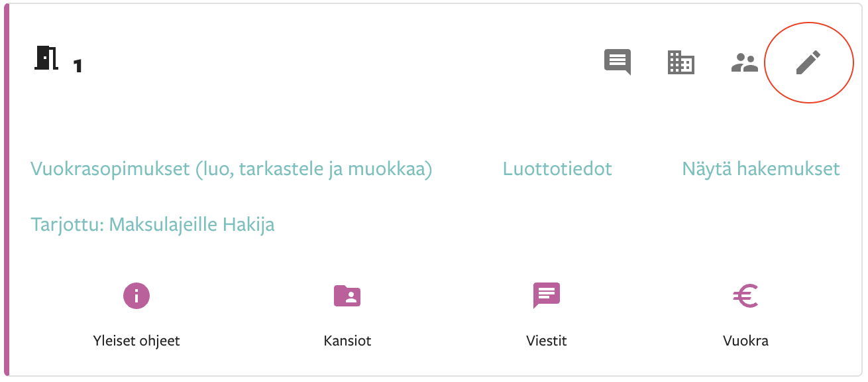Open the pink info circle icon
Viewport: 868px width, 382px height.
click(x=136, y=296)
